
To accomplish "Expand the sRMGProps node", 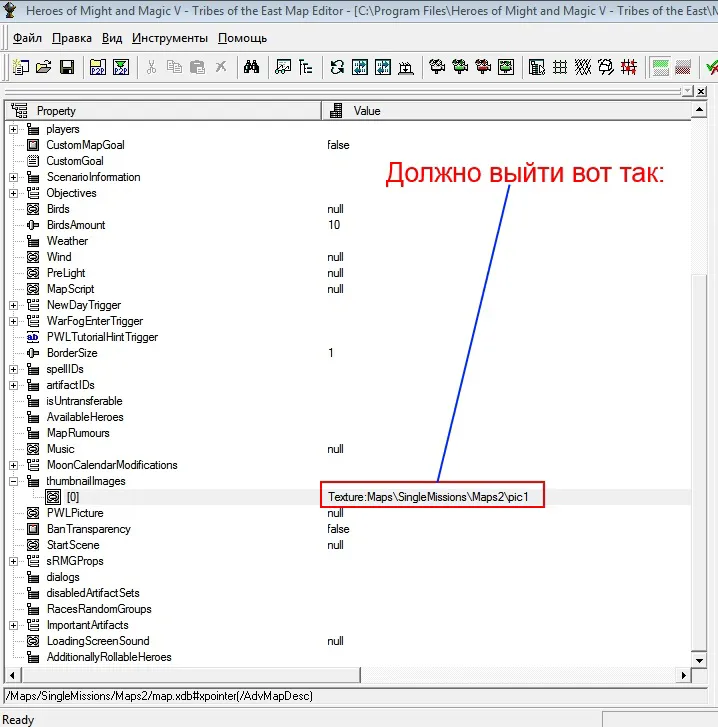I will coord(13,561).
